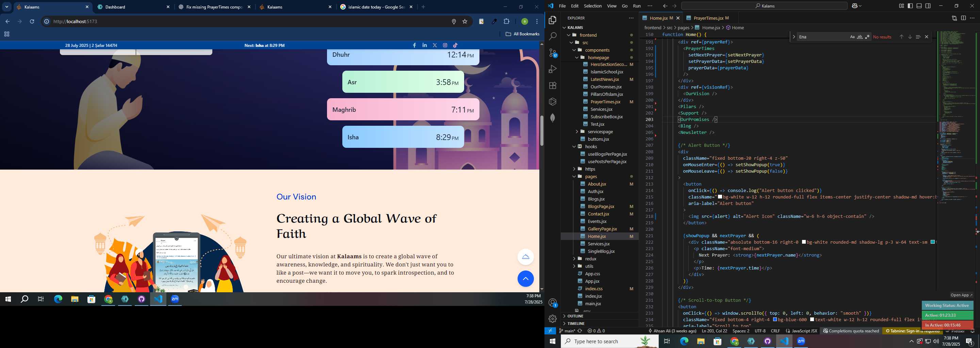Click the LinkedIn icon on the web page
This screenshot has height=348, width=980.
click(425, 45)
